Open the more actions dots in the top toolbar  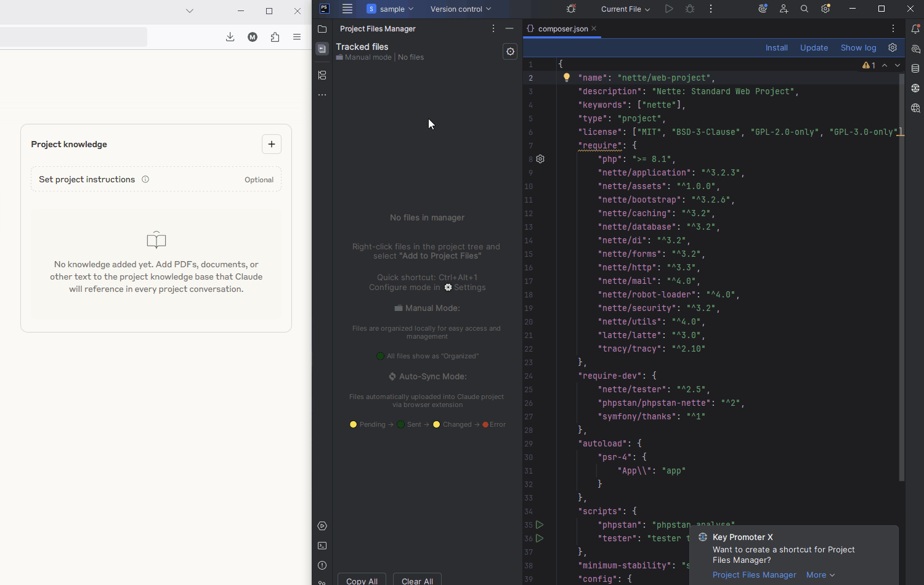(711, 9)
